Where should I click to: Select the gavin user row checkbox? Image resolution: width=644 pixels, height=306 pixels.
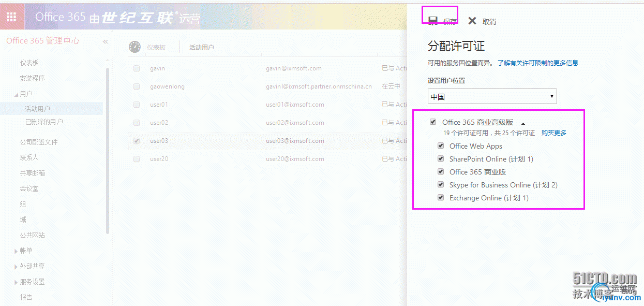137,68
